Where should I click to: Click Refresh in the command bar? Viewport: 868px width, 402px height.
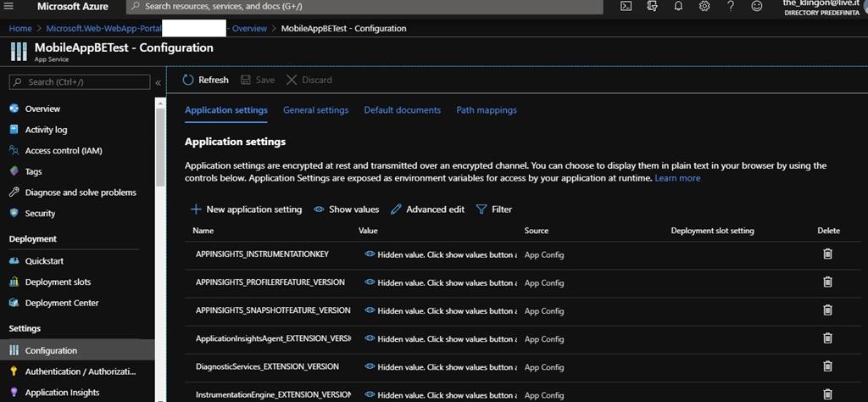click(205, 80)
